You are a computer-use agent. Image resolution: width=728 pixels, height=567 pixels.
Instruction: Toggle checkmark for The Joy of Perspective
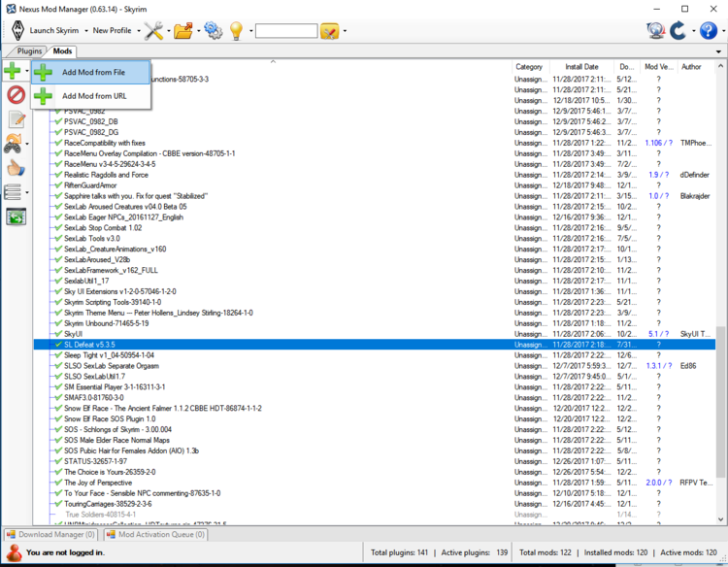[58, 483]
